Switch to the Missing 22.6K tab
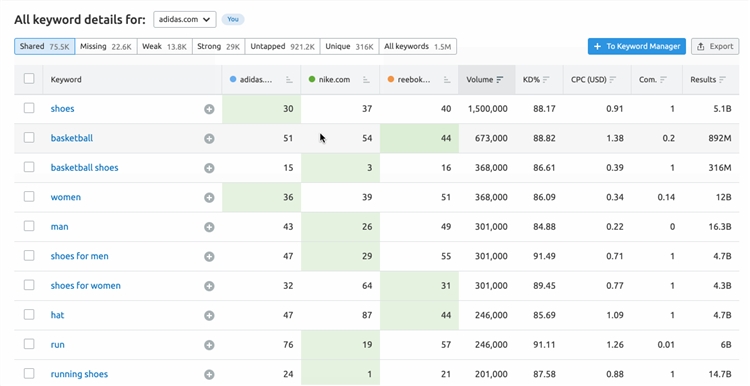 (x=106, y=46)
